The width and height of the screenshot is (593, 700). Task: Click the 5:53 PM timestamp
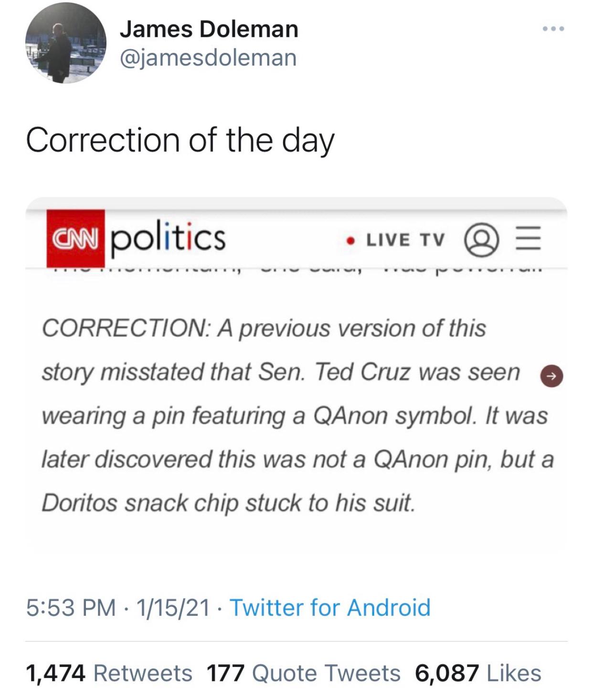click(x=71, y=607)
